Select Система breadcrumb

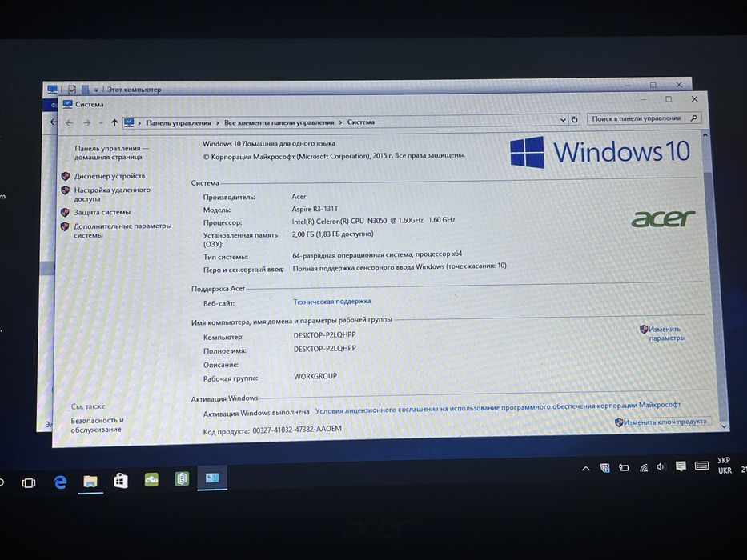(x=360, y=122)
